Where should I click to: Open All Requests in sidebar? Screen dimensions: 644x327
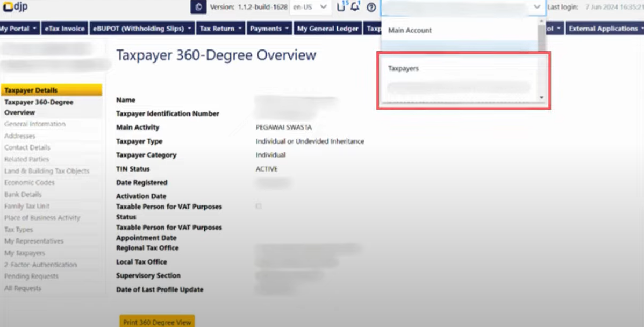pos(23,288)
